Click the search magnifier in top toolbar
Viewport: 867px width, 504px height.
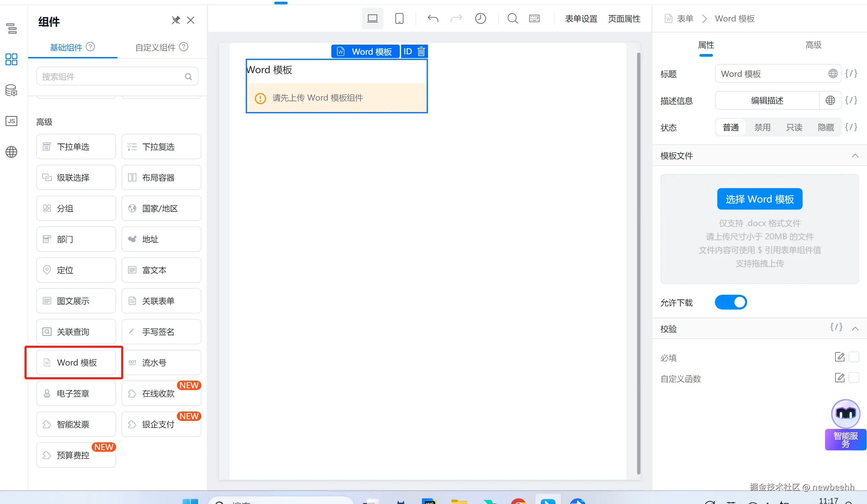(x=512, y=18)
